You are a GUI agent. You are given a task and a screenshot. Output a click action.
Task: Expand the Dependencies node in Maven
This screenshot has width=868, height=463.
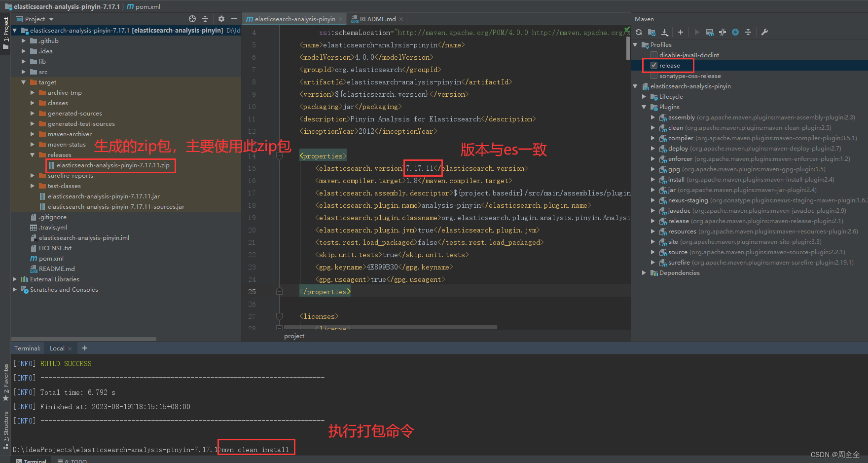[644, 273]
